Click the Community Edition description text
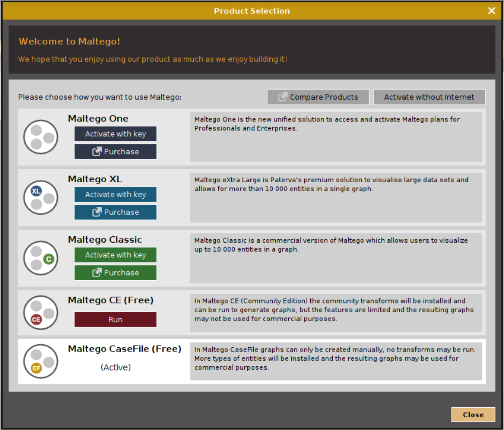 tap(334, 310)
